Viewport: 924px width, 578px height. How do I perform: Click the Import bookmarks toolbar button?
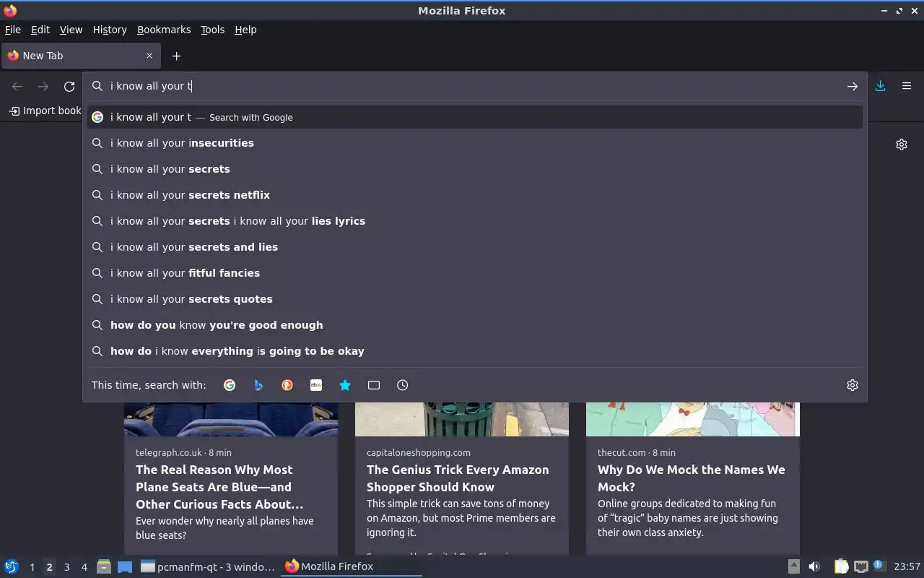pos(45,111)
